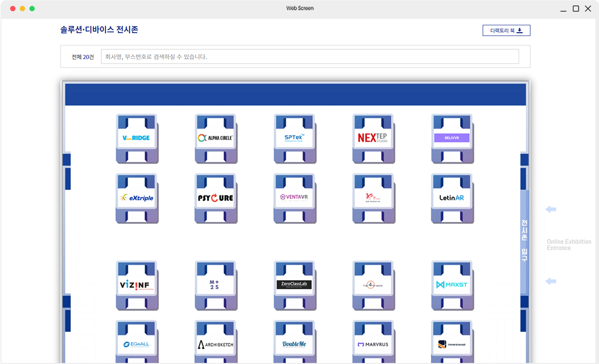Viewport: 599px width, 364px height.
Task: Select the eXtriple booth
Action: click(x=136, y=198)
